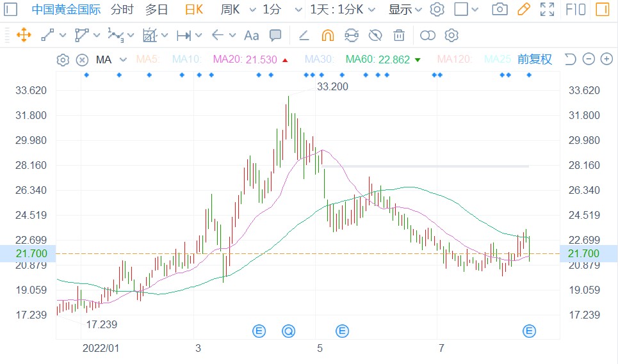Open the 显示 display dropdown
Screen dimensions: 618x364
[405, 10]
